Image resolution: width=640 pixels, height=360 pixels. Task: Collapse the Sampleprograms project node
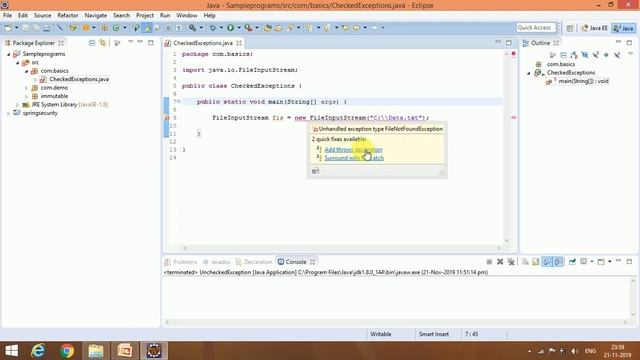[x=9, y=54]
